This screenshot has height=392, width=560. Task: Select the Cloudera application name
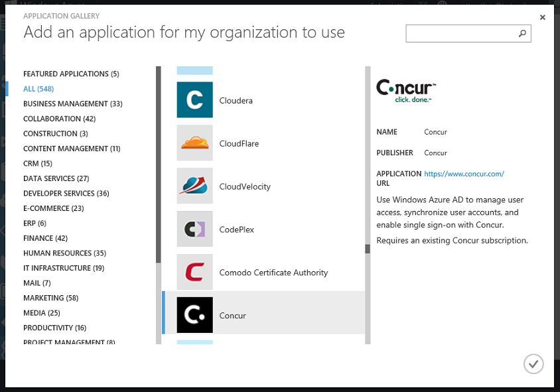[236, 101]
